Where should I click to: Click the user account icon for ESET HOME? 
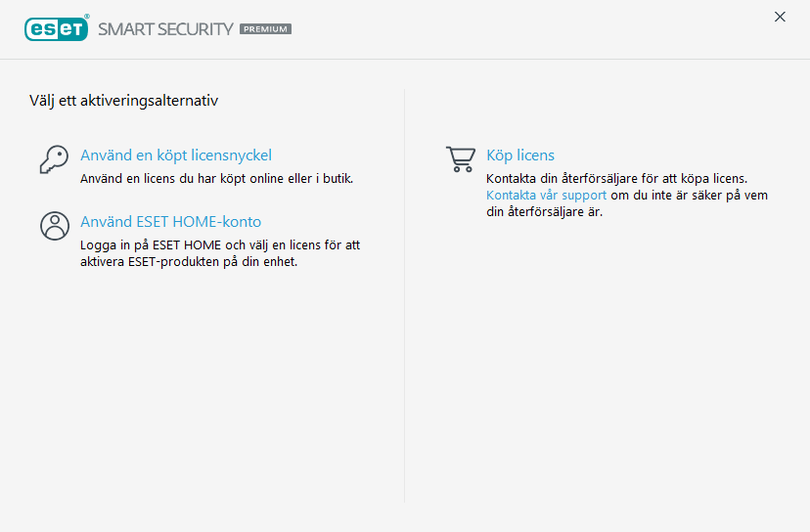click(54, 225)
